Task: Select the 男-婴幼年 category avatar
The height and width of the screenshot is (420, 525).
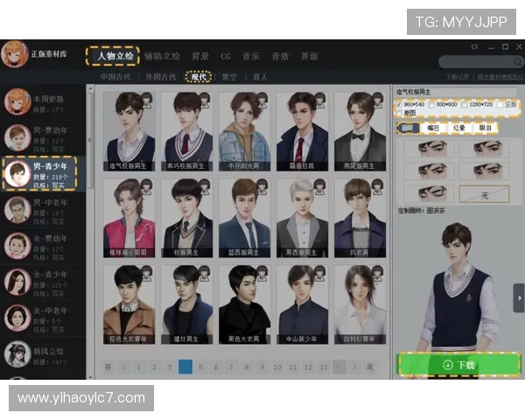Action: coord(17,138)
